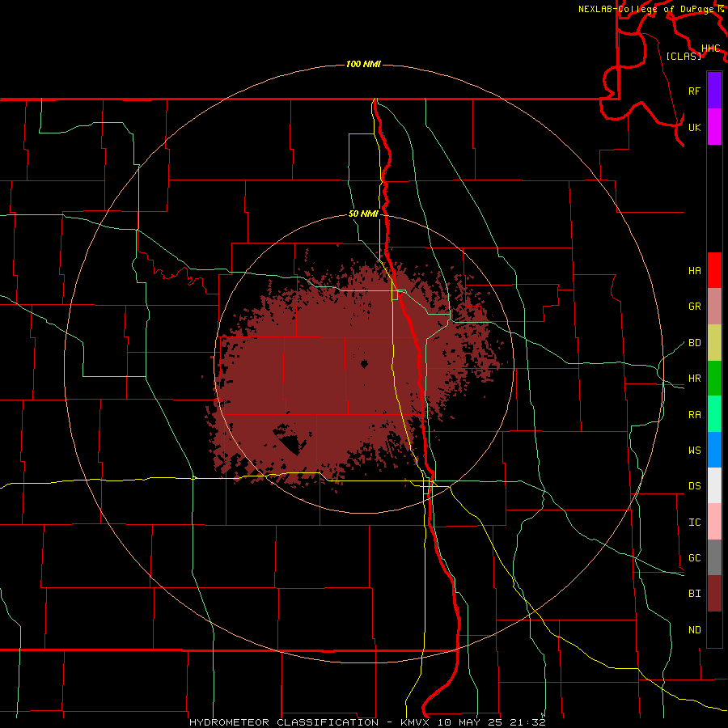
Task: Click the [CLAS] units label
Action: (684, 56)
